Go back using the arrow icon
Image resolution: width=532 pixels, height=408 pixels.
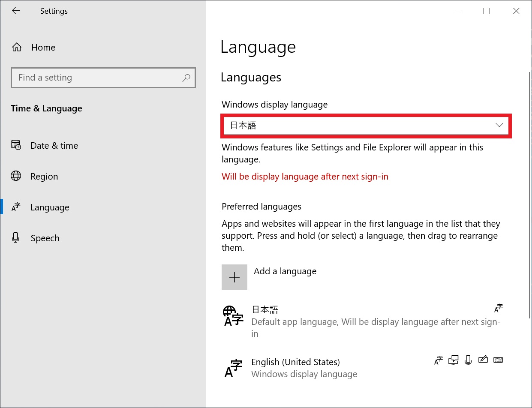click(x=16, y=11)
